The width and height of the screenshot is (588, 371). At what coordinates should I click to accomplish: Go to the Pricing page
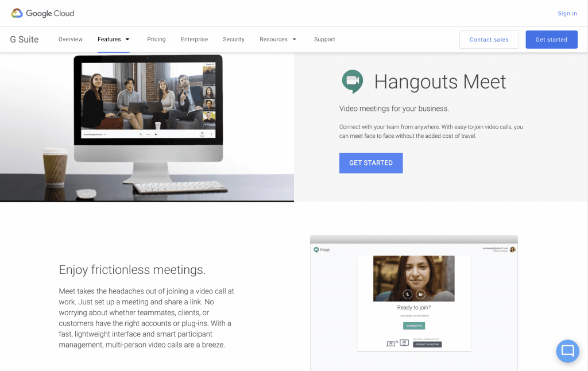(156, 40)
